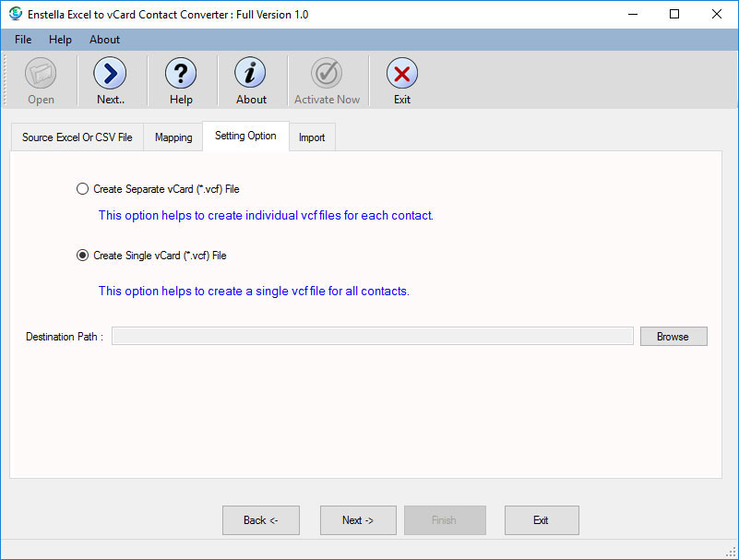Select Create Separate vCard File option
The width and height of the screenshot is (739, 560).
click(83, 189)
